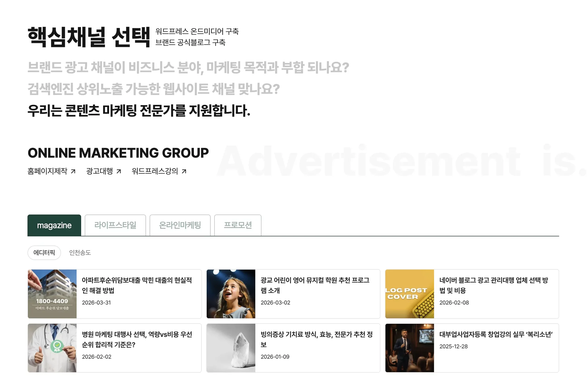
Task: Switch to the magazine tab
Action: point(54,225)
